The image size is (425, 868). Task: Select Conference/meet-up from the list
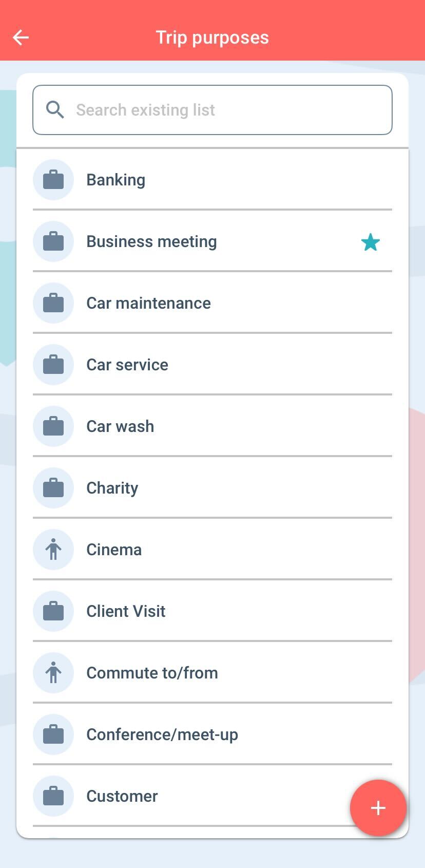(x=162, y=735)
